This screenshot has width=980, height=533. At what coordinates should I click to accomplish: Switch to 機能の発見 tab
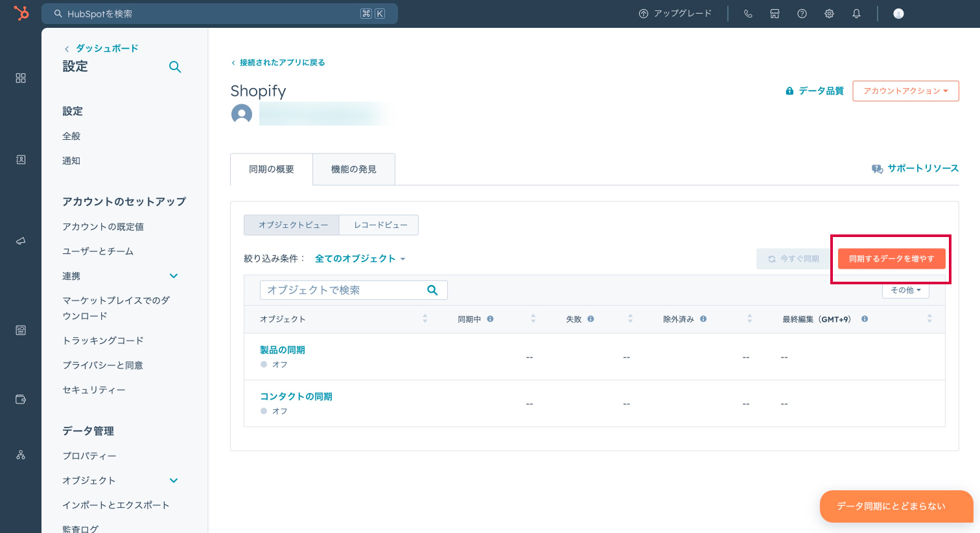pyautogui.click(x=354, y=169)
